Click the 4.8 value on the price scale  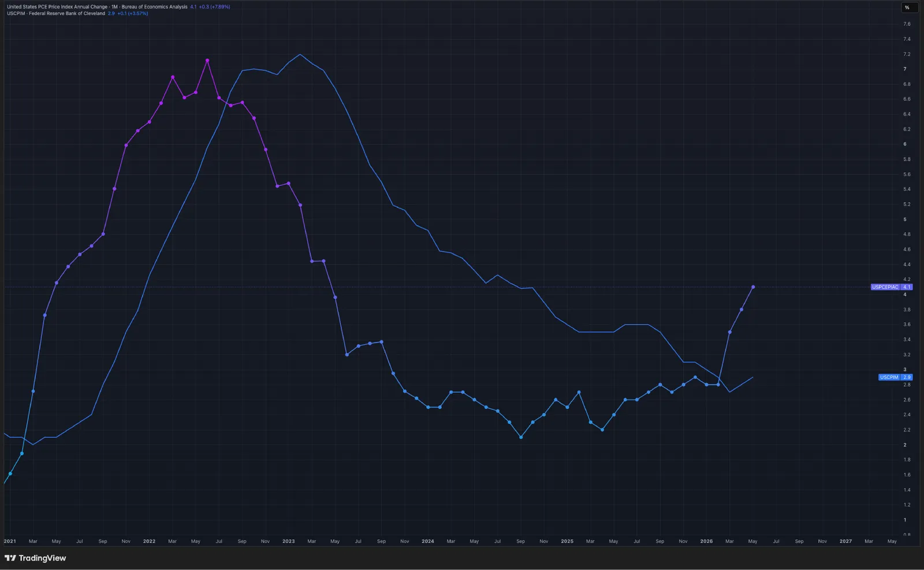pyautogui.click(x=907, y=234)
